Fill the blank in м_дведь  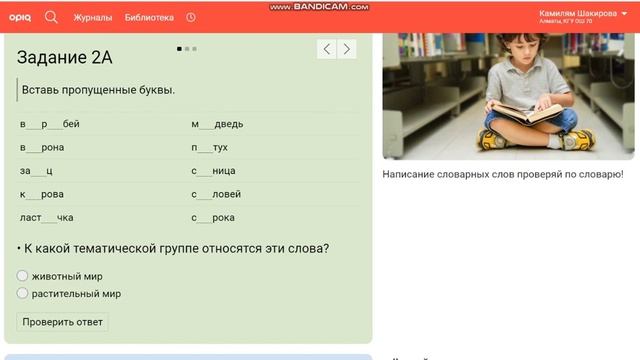click(207, 124)
